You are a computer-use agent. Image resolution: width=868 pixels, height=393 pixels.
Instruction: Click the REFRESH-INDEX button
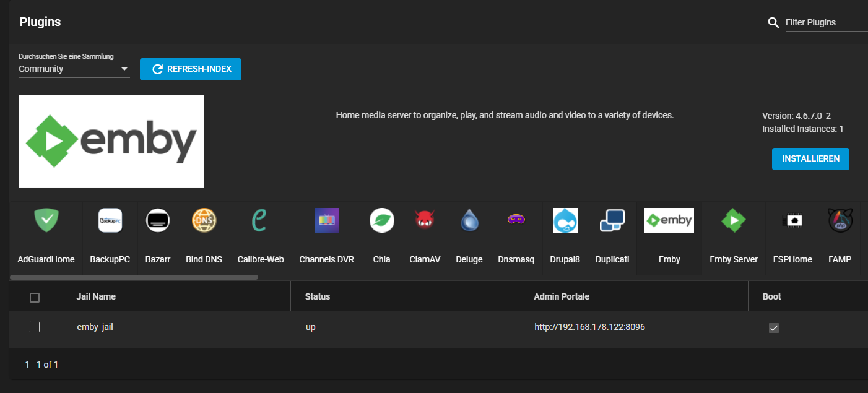point(191,69)
